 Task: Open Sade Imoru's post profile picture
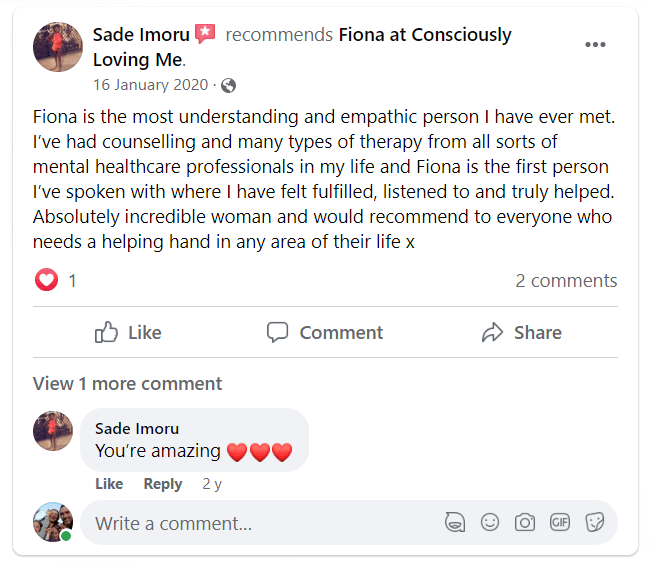pos(58,47)
